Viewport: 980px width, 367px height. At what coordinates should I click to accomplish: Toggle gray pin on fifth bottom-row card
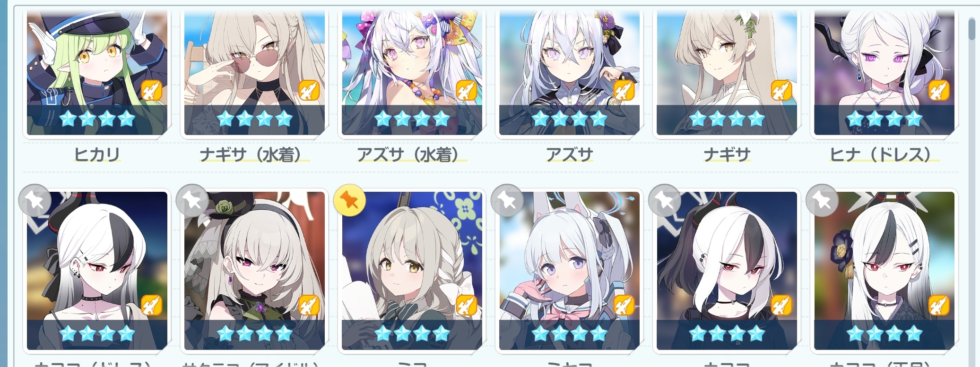[x=665, y=200]
